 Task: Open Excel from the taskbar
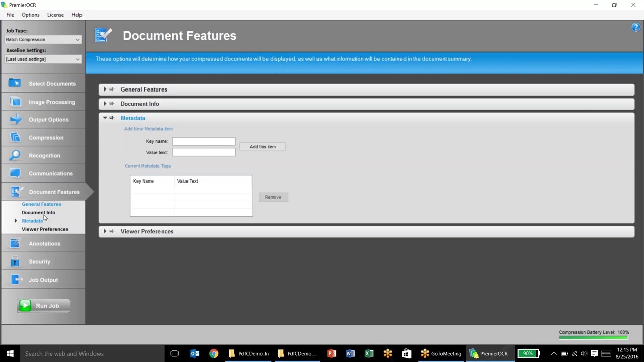369,353
